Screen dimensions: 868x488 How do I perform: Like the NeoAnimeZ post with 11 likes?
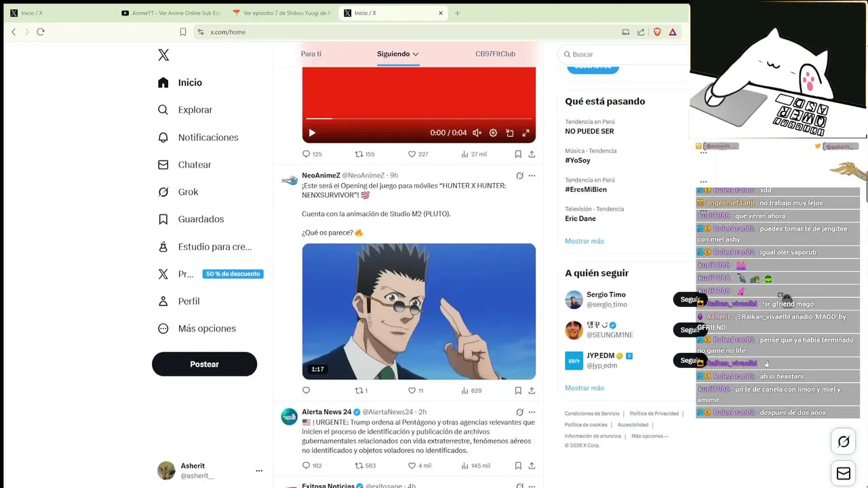[x=416, y=390]
